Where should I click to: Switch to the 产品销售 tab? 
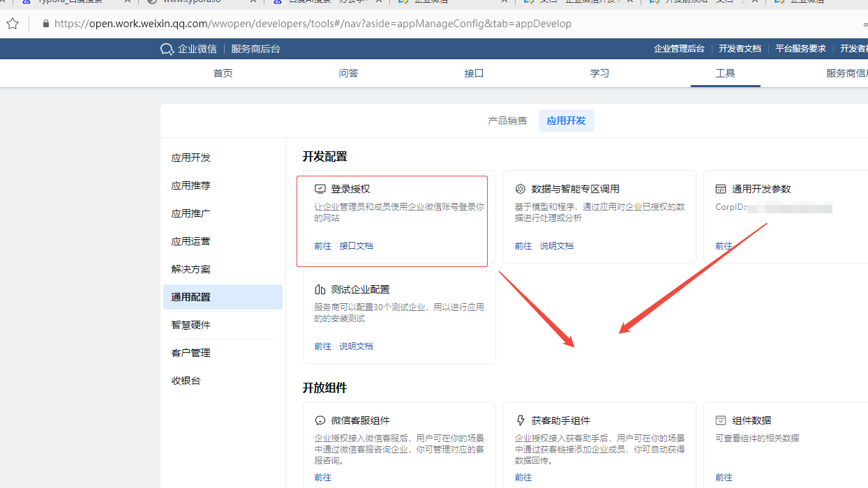coord(507,120)
